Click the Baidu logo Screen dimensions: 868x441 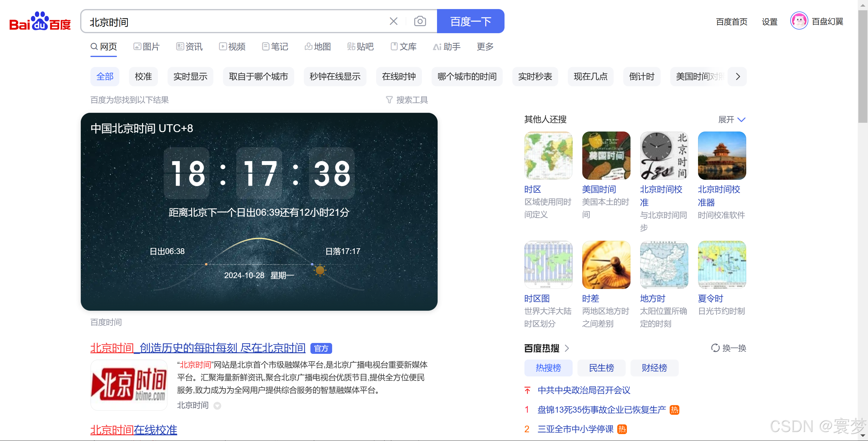tap(39, 22)
